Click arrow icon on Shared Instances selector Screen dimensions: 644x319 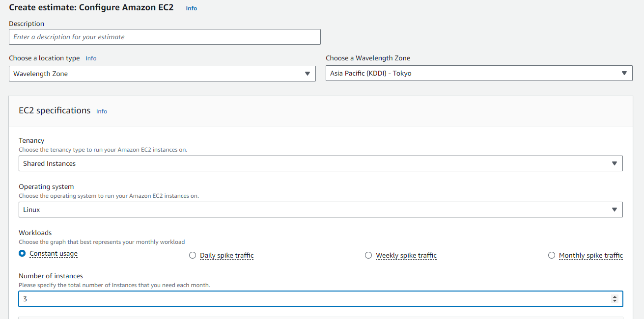(614, 163)
